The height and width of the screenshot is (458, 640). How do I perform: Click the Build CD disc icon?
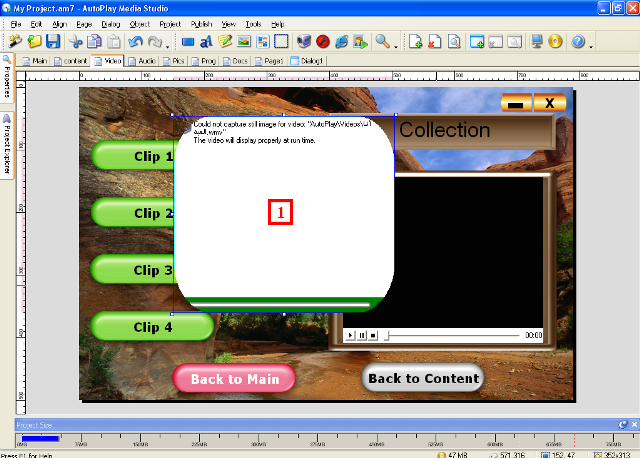click(x=555, y=42)
